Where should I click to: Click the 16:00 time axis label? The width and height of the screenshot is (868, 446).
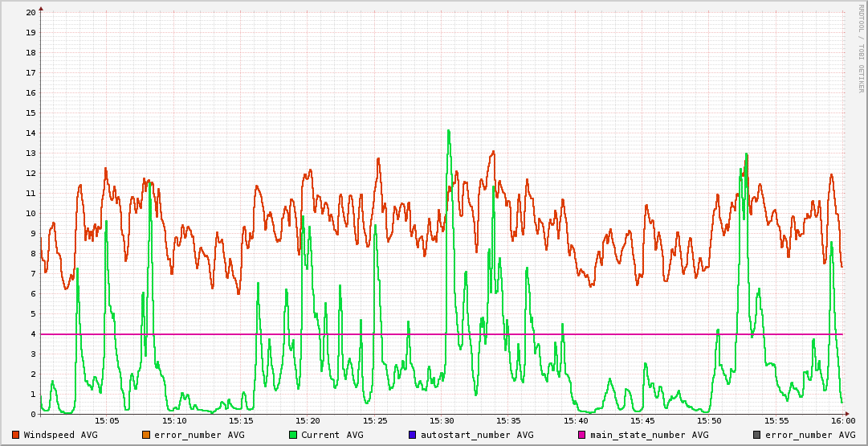842,420
